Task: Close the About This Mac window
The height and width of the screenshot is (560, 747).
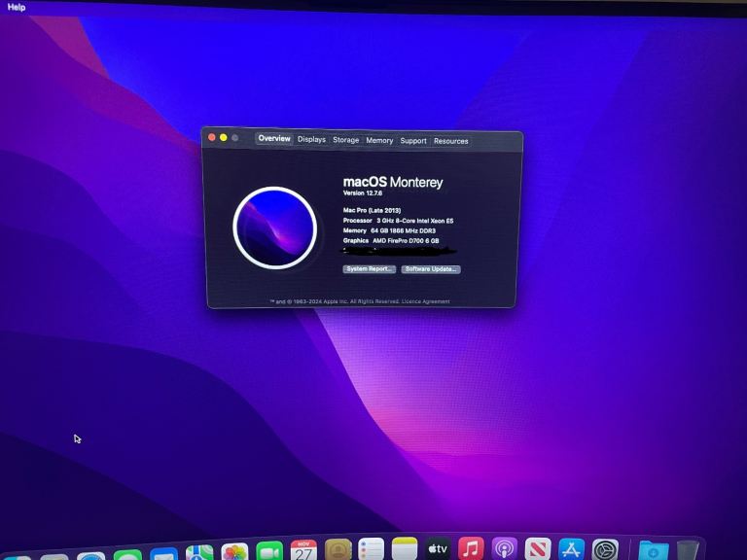Action: coord(211,137)
